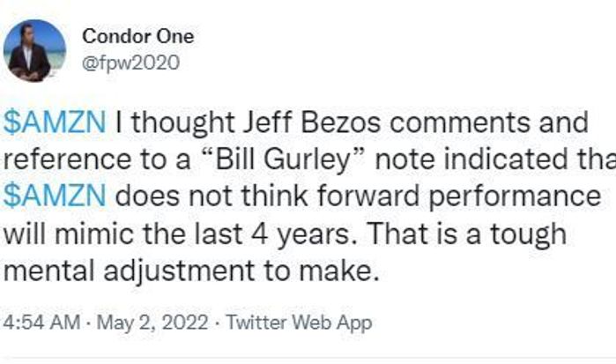Click the $AMZN cashtag before "I thought"
The image size is (616, 364).
[55, 123]
